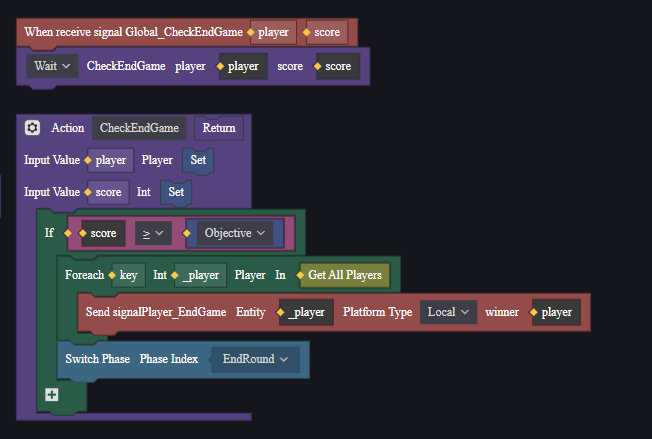Click the winner player slot in Send signal block
Image resolution: width=652 pixels, height=439 pixels.
point(557,312)
